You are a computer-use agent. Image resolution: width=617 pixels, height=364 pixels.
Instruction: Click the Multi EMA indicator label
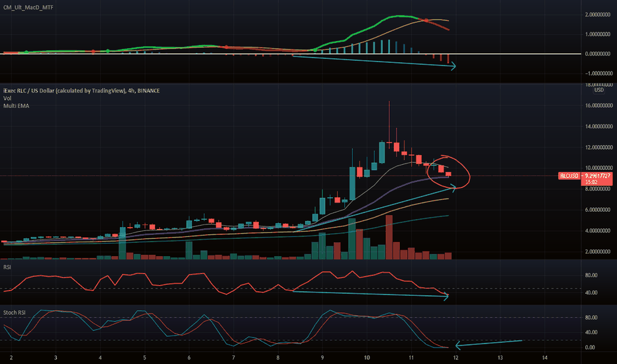pyautogui.click(x=16, y=106)
